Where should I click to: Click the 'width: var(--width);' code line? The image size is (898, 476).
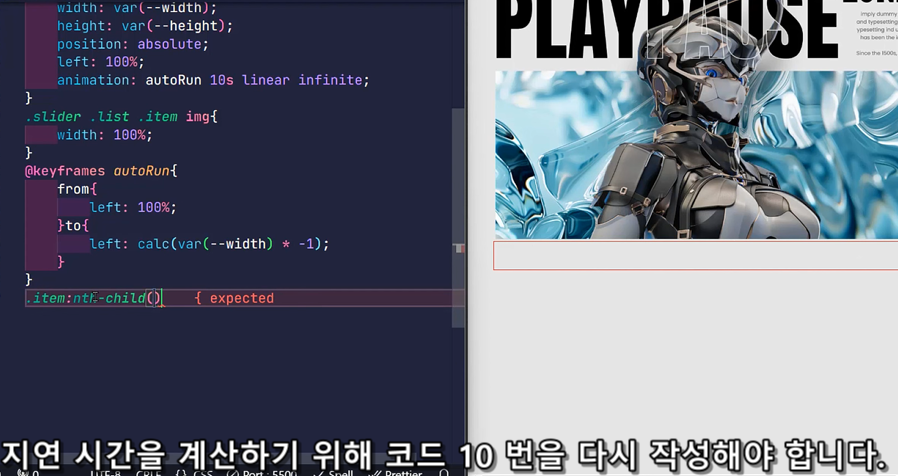pyautogui.click(x=137, y=7)
